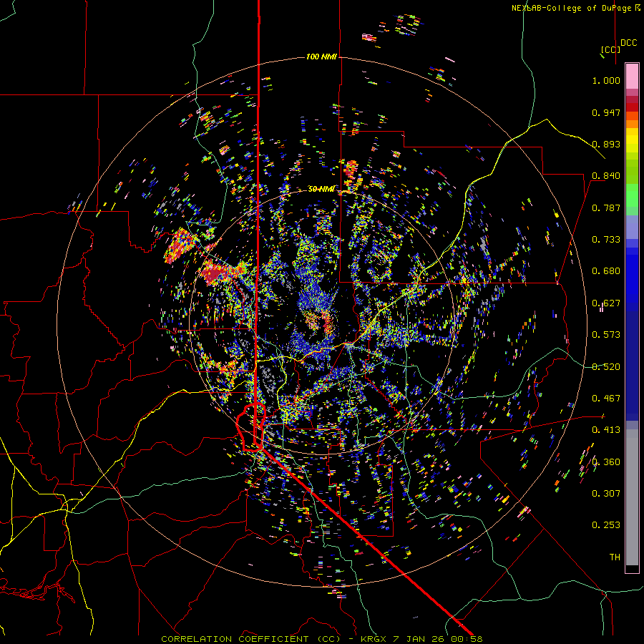Click the bright green segment of color bar
Image resolution: width=644 pixels, height=644 pixels.
click(632, 195)
